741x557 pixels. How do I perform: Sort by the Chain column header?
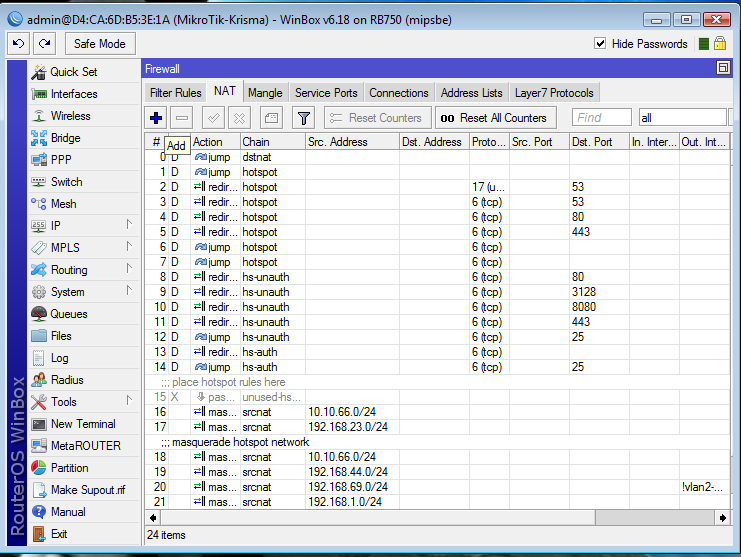coord(273,142)
